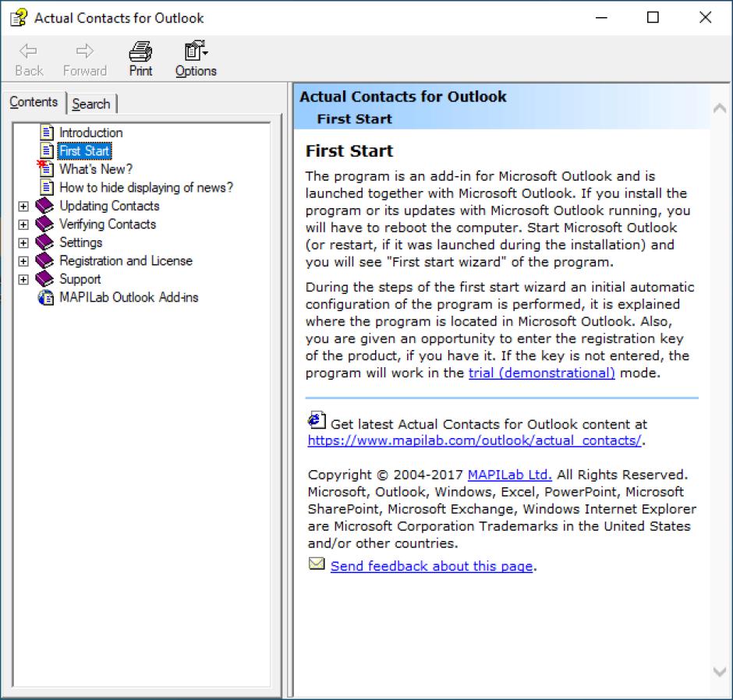Image resolution: width=733 pixels, height=700 pixels.
Task: Click the Verifying Contacts book icon
Action: tap(45, 224)
